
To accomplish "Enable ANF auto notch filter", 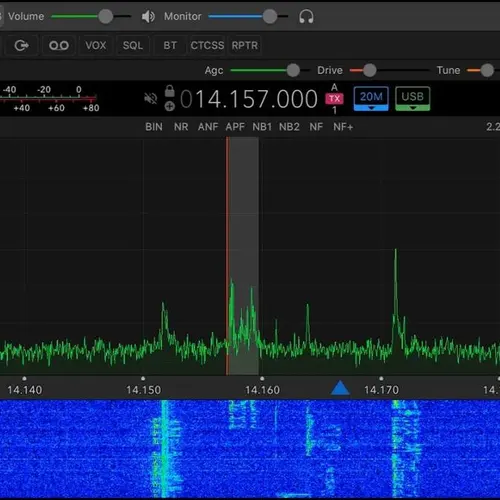I will (208, 127).
